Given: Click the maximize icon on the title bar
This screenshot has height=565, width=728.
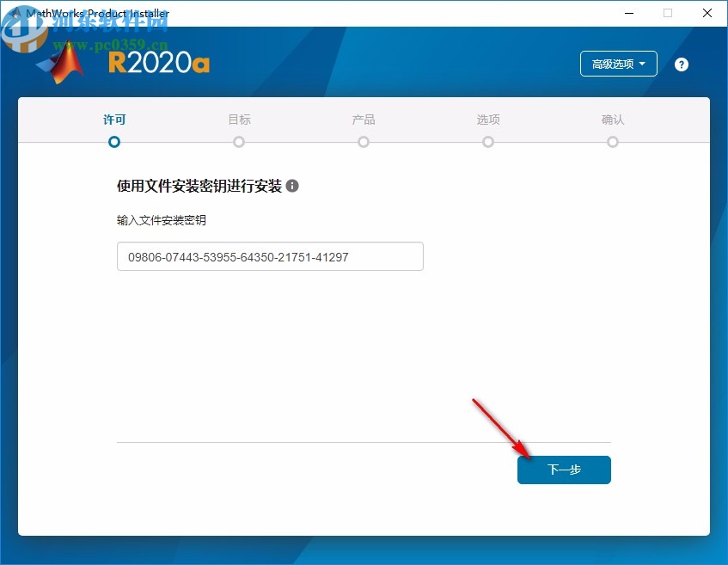Looking at the screenshot, I should pos(668,13).
